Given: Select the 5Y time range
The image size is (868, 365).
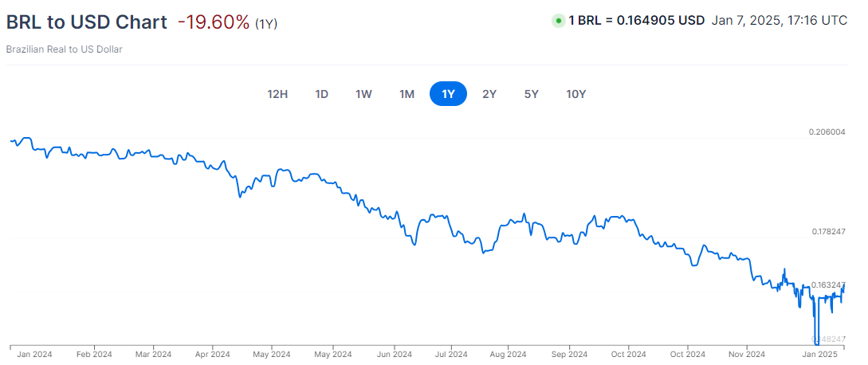Looking at the screenshot, I should 532,94.
